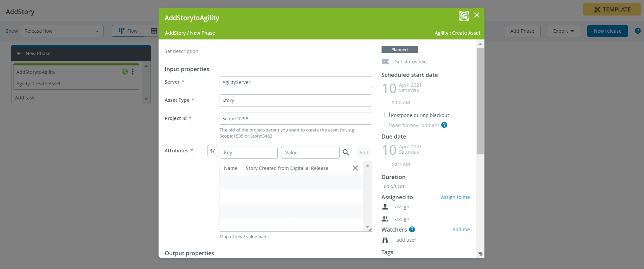Click the attributes list scroll up arrow
Image resolution: width=644 pixels, height=269 pixels.
pos(367,166)
